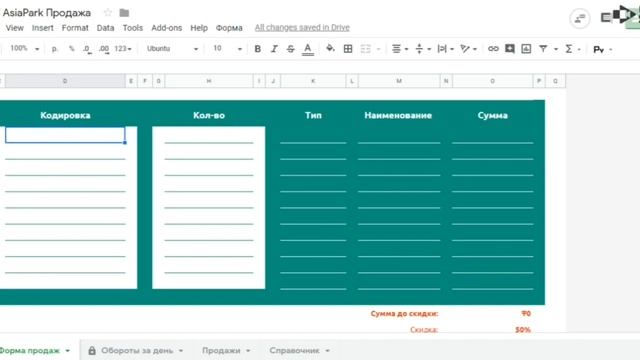
Task: Expand the filter views dropdown arrow
Action: (556, 49)
